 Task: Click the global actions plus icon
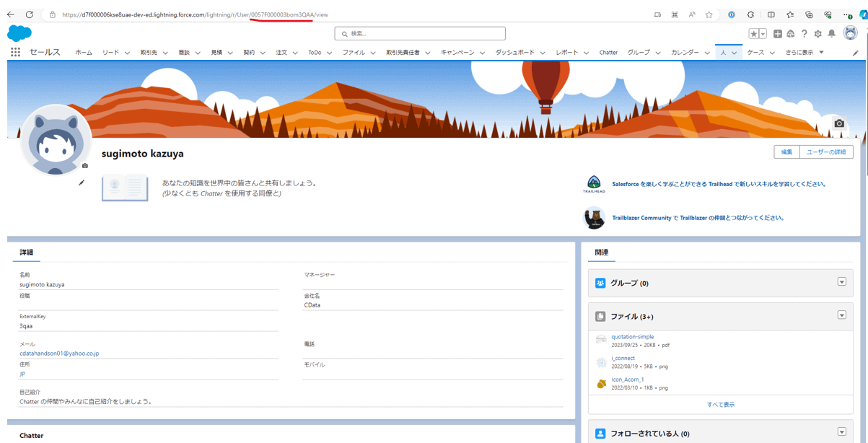coord(778,34)
